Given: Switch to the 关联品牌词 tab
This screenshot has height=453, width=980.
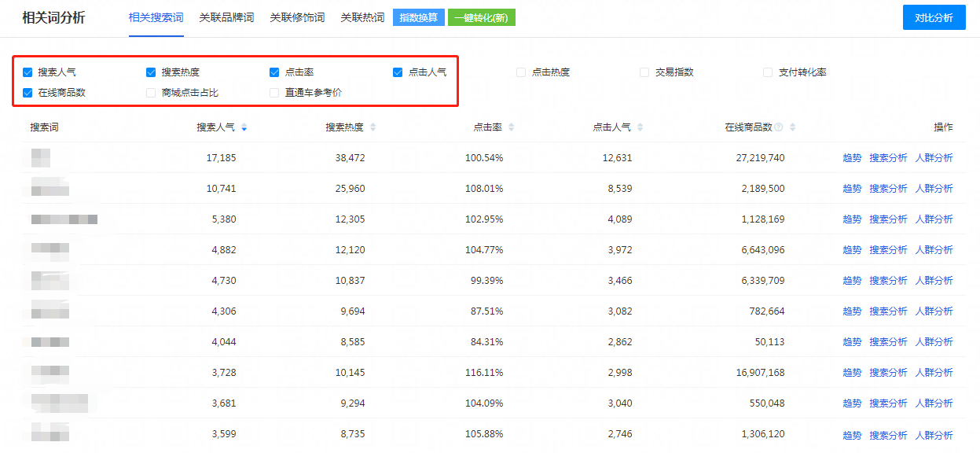Looking at the screenshot, I should 226,17.
